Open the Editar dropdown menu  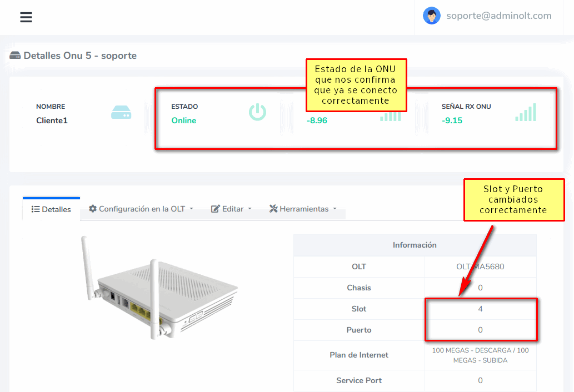coord(232,209)
